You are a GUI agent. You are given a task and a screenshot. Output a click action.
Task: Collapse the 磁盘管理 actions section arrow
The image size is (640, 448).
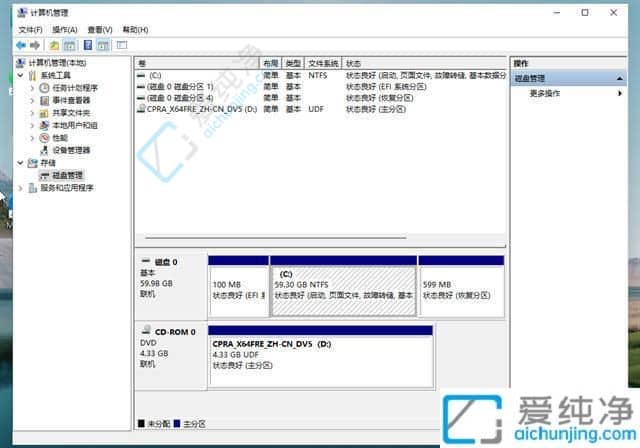(x=620, y=78)
